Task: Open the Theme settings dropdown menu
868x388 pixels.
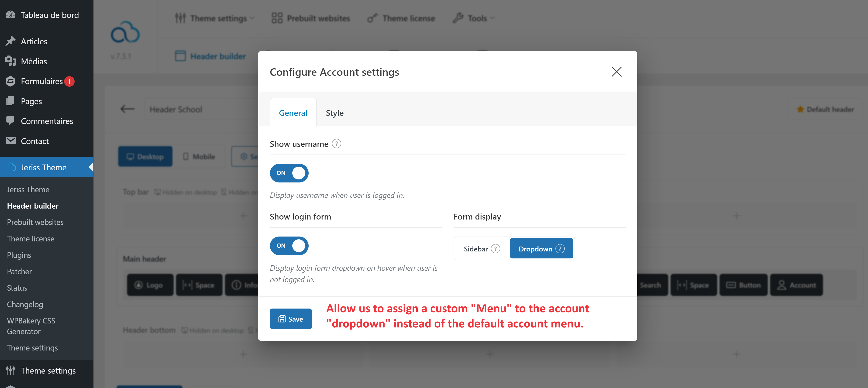Action: pyautogui.click(x=215, y=18)
